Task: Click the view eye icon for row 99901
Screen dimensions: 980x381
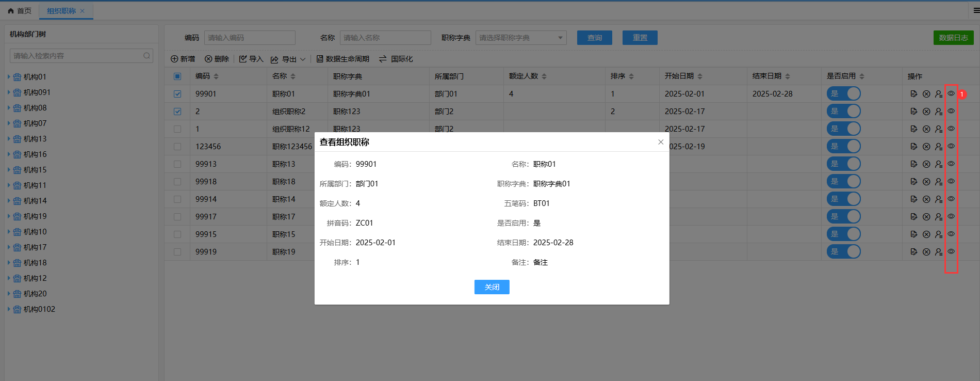Action: pyautogui.click(x=951, y=94)
